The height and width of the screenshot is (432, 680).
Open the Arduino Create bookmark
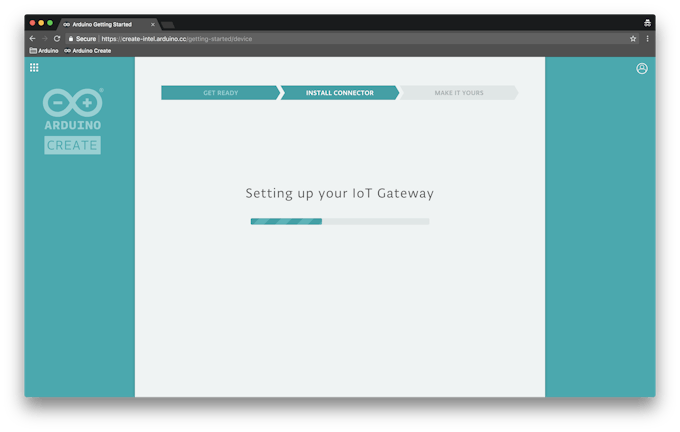pos(88,51)
